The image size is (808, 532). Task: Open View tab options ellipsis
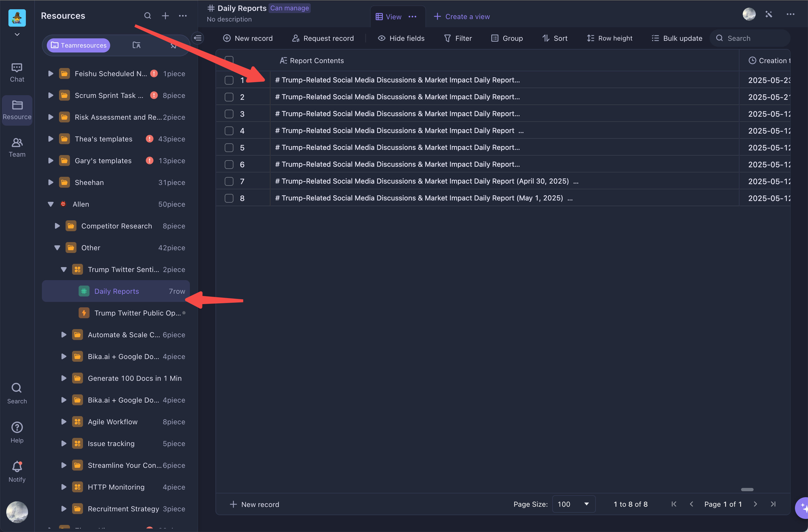[412, 17]
